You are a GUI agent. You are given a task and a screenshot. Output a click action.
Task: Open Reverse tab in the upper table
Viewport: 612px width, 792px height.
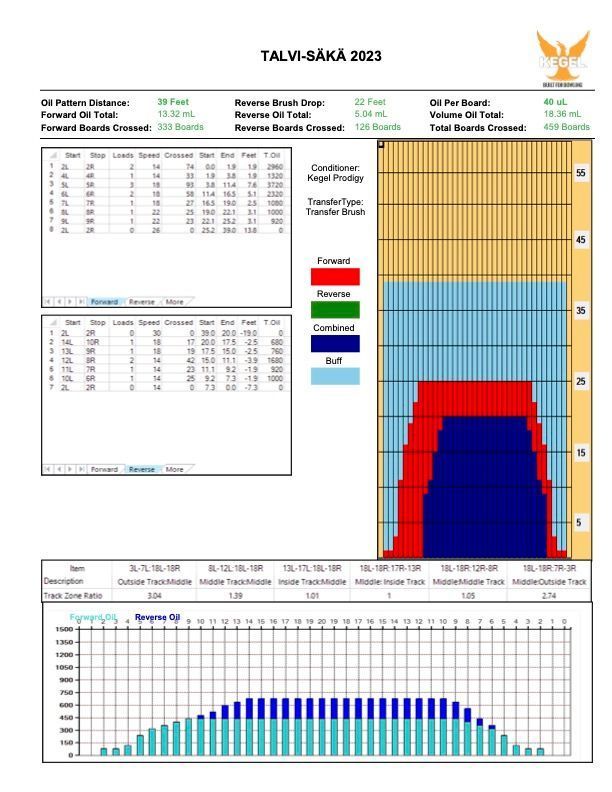click(142, 301)
